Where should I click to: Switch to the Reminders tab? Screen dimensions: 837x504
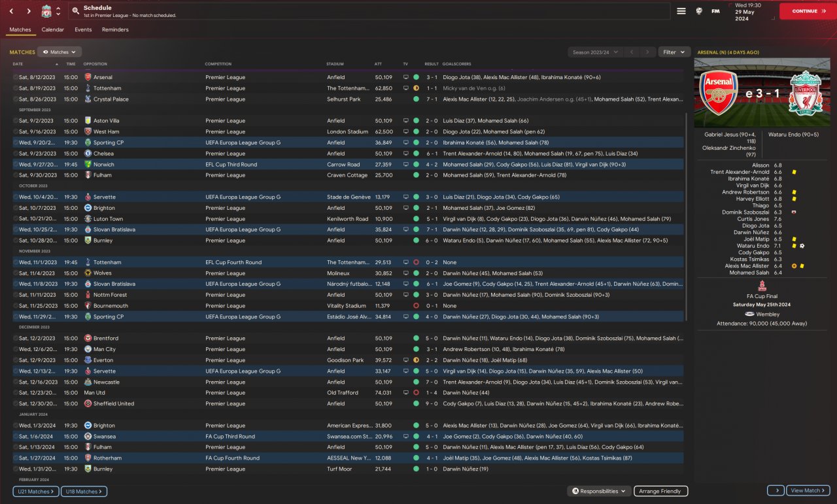pyautogui.click(x=115, y=29)
